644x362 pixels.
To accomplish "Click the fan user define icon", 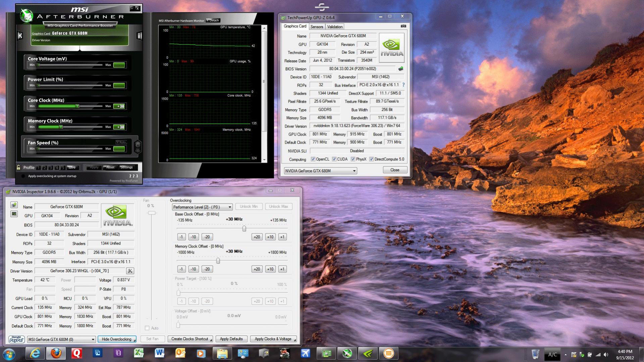I will coord(138,147).
